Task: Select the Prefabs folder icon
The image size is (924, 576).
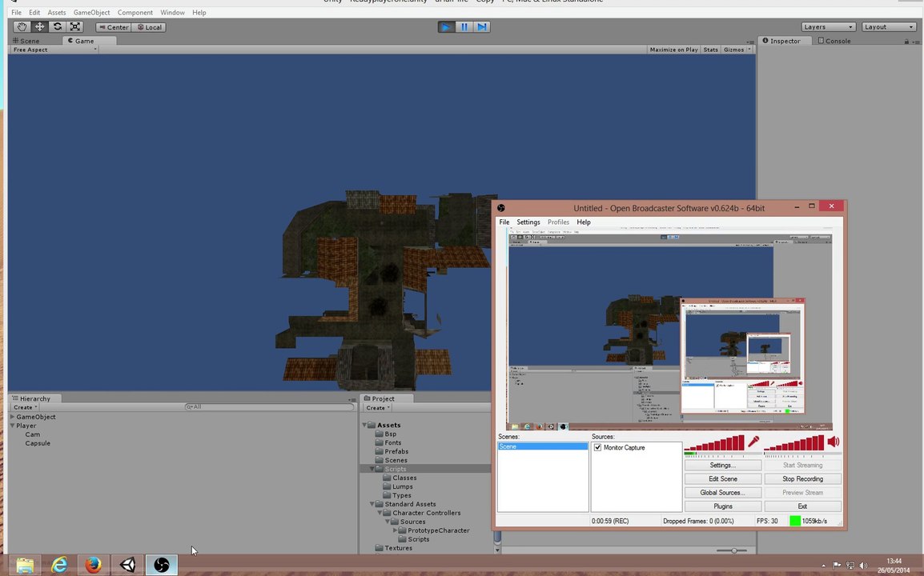Action: [380, 451]
